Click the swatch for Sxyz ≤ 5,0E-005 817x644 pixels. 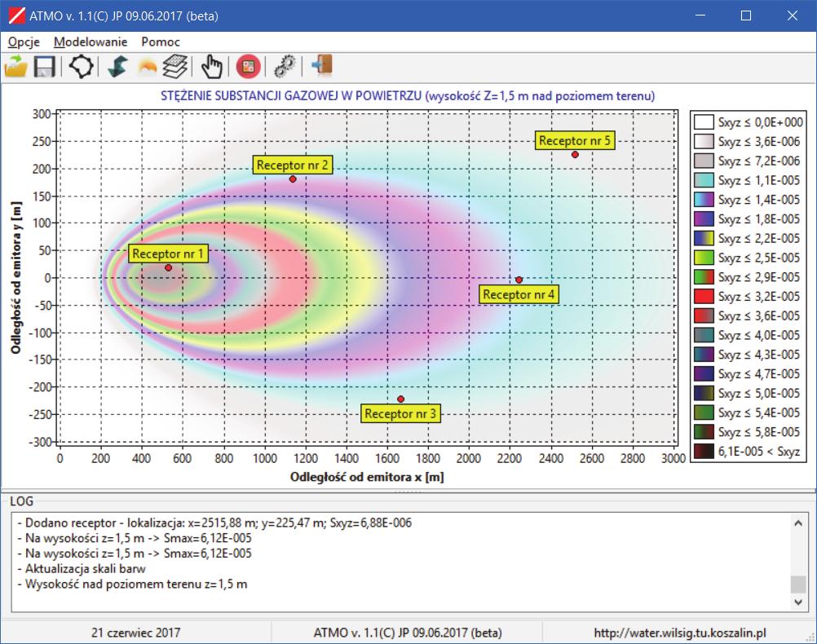[x=704, y=393]
